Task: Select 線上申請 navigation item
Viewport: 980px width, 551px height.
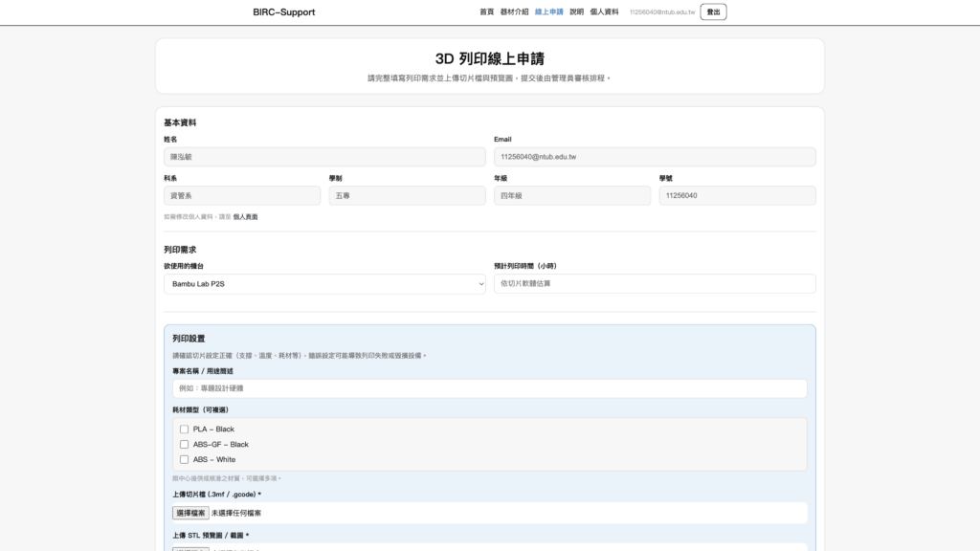Action: point(548,11)
